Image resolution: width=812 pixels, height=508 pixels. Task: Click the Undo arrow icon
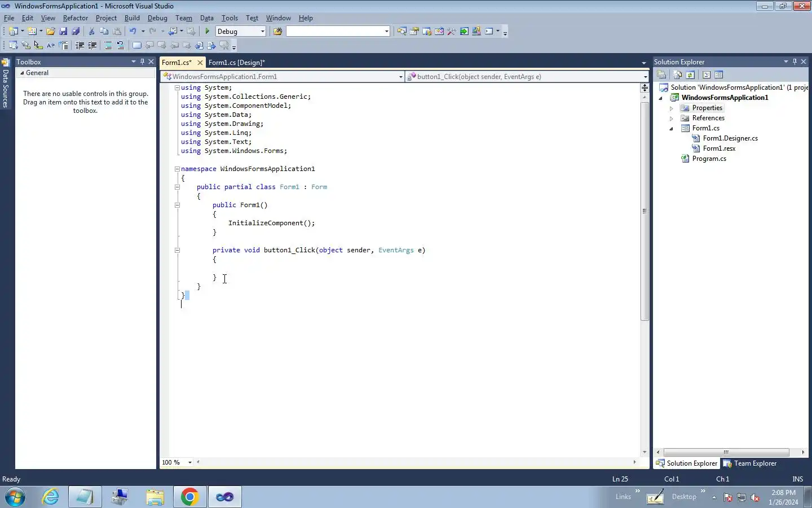pyautogui.click(x=133, y=32)
